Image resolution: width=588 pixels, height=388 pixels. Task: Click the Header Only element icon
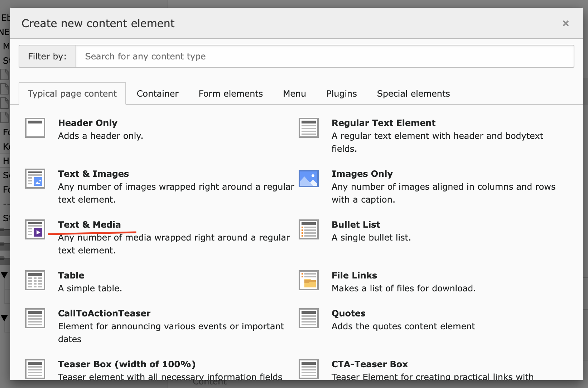[35, 128]
